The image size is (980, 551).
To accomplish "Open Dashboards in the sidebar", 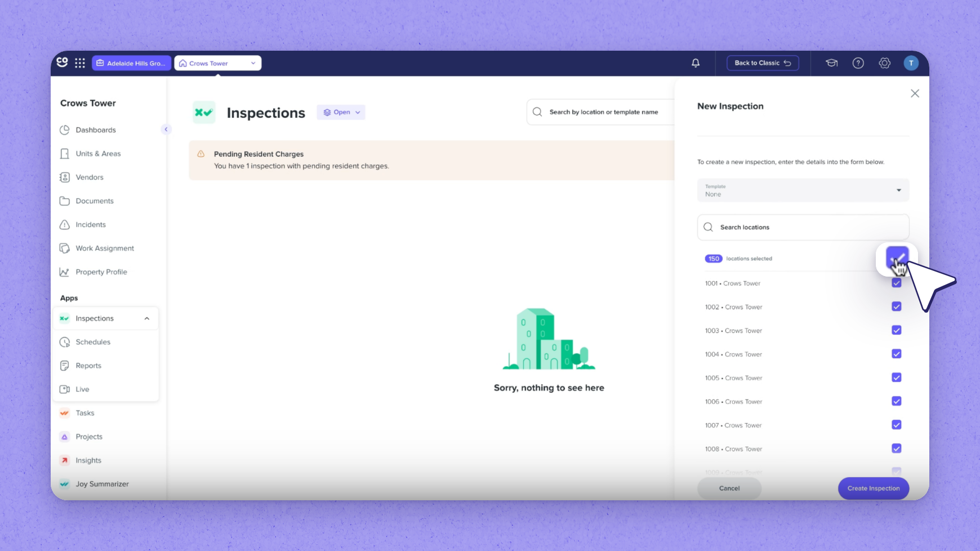I will (96, 130).
